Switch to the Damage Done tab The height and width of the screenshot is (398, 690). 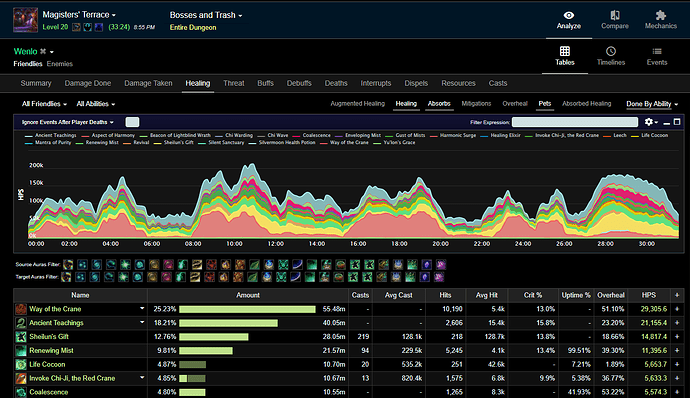click(x=88, y=83)
